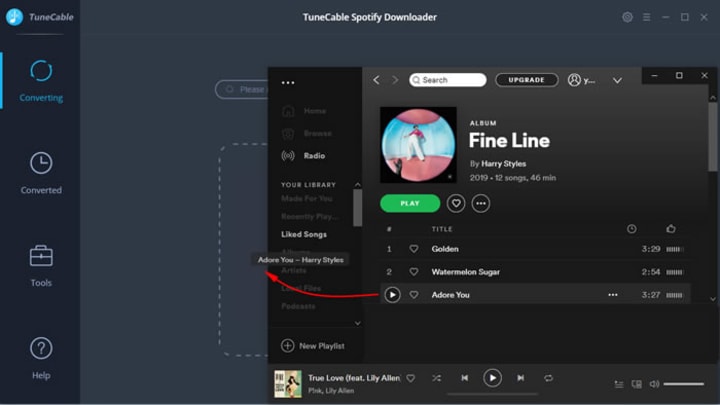Go forward in Spotify navigation
The width and height of the screenshot is (720, 405).
(x=395, y=80)
